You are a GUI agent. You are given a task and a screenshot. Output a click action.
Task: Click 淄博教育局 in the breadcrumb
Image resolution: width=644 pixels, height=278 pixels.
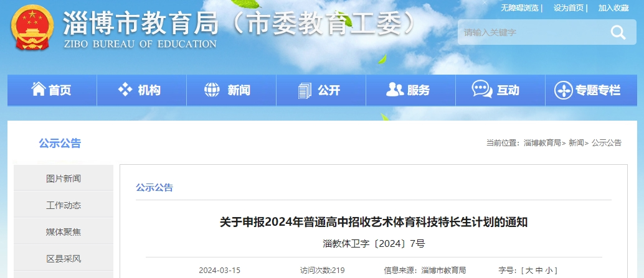[x=542, y=143]
